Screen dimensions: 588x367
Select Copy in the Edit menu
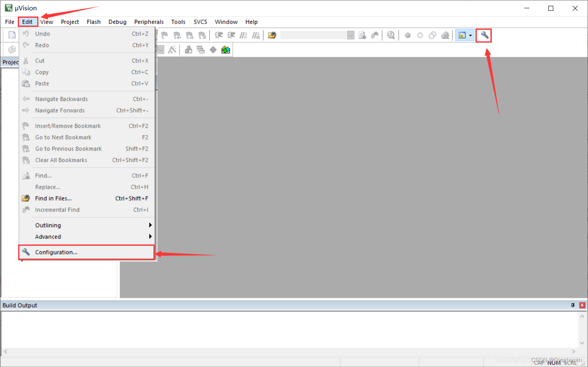[x=87, y=72]
